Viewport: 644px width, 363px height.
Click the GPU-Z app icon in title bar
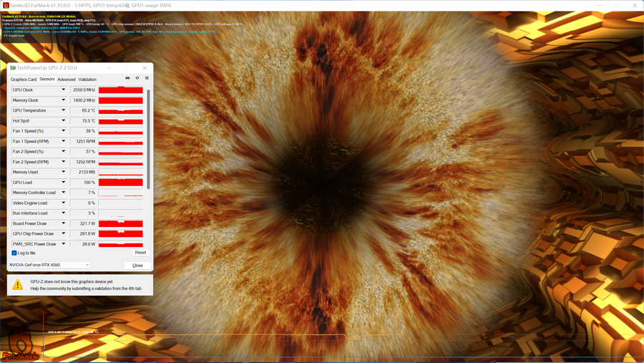13,68
